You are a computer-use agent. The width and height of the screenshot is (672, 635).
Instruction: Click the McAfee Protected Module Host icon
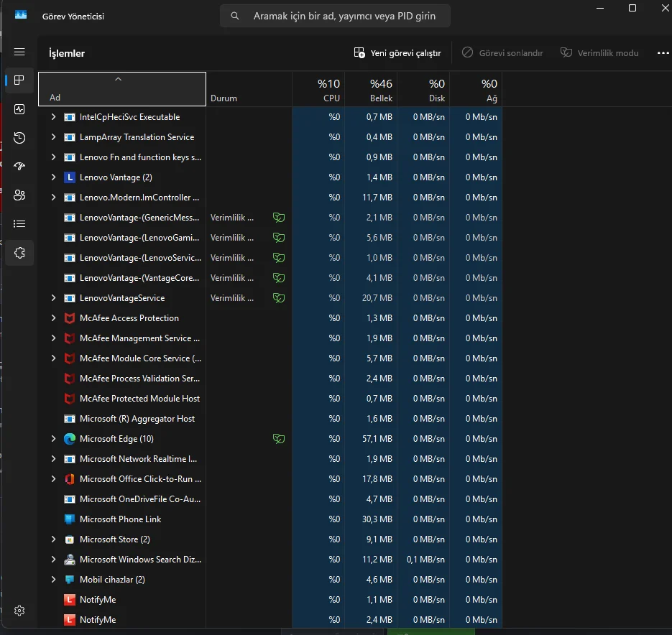(x=70, y=399)
